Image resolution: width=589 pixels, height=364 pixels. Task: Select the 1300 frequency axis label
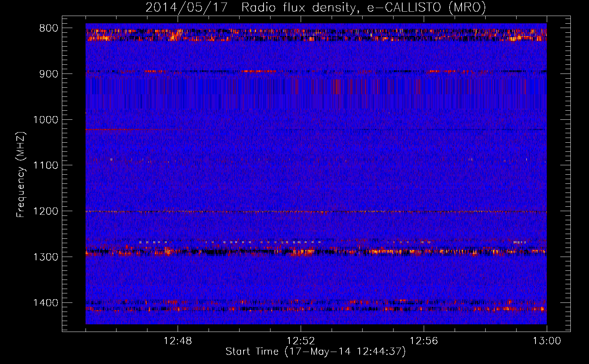pos(46,257)
